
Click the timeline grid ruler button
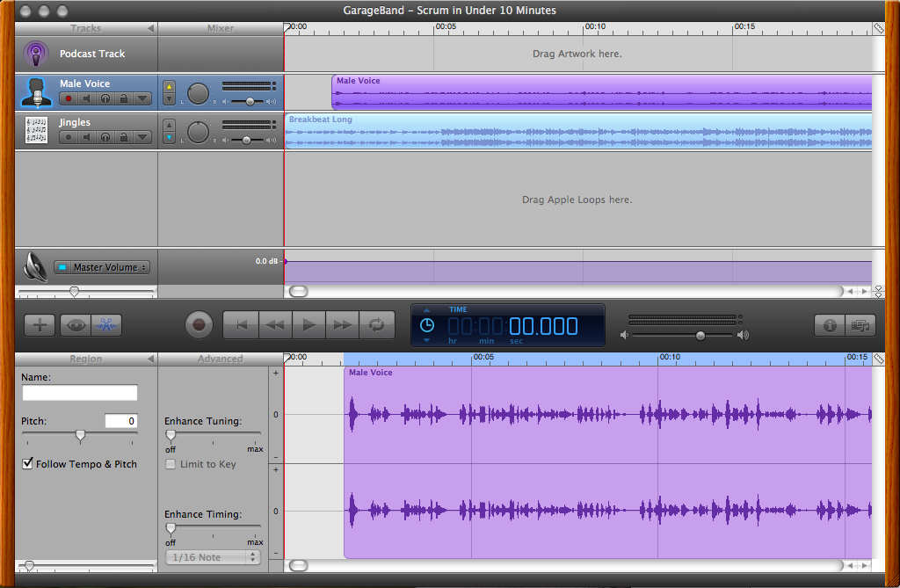[x=879, y=28]
